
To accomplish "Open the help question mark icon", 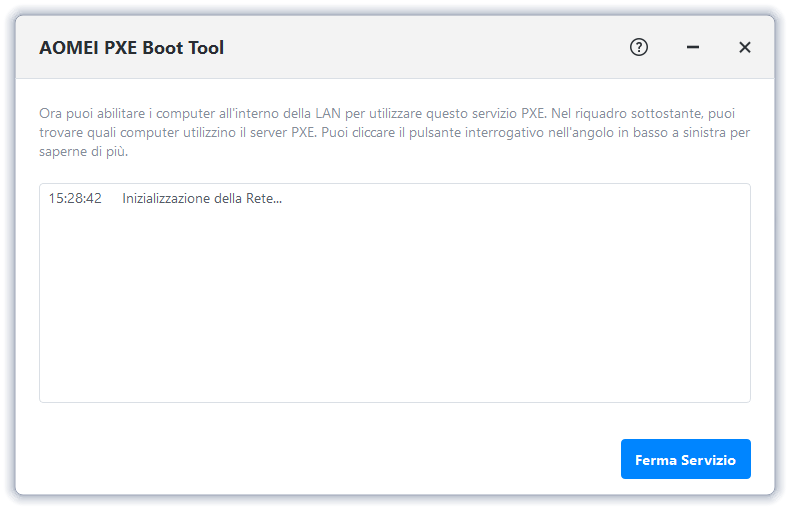I will point(639,47).
